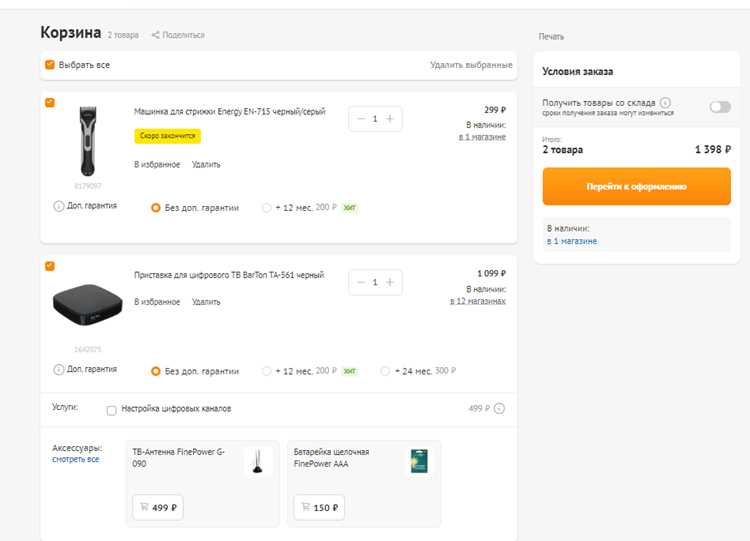This screenshot has height=541, width=750.
Task: Click Удалить выбранные to remove selected items
Action: (x=471, y=65)
